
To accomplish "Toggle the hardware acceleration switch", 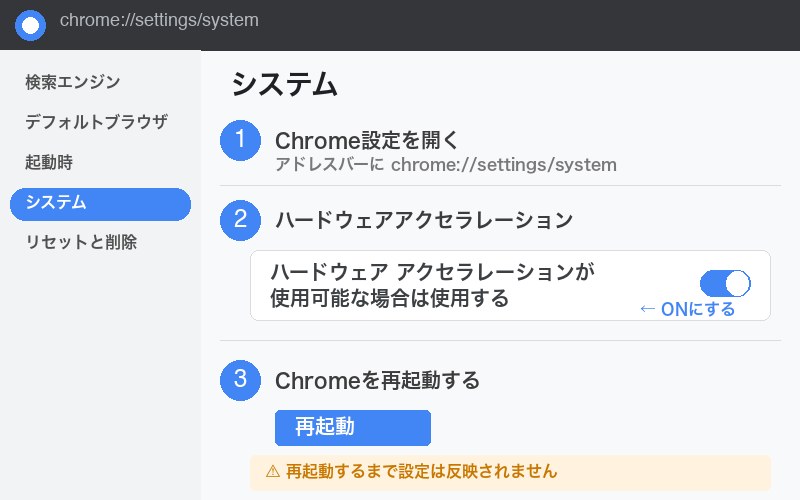I will (725, 284).
